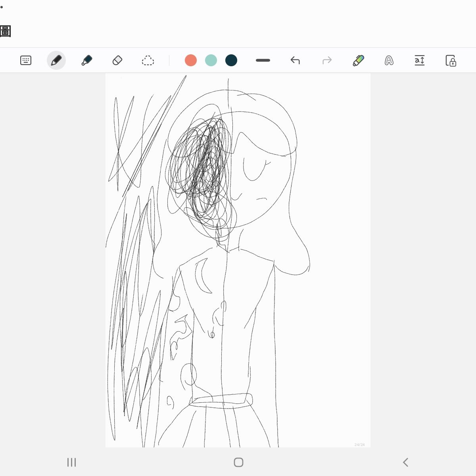This screenshot has width=476, height=476.
Task: Toggle the canvas lock icon
Action: 451,60
